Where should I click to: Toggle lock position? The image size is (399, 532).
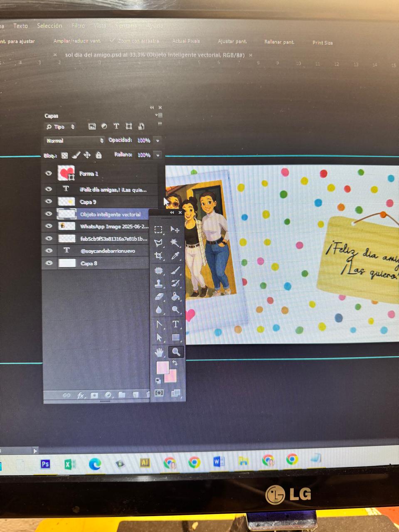[87, 155]
